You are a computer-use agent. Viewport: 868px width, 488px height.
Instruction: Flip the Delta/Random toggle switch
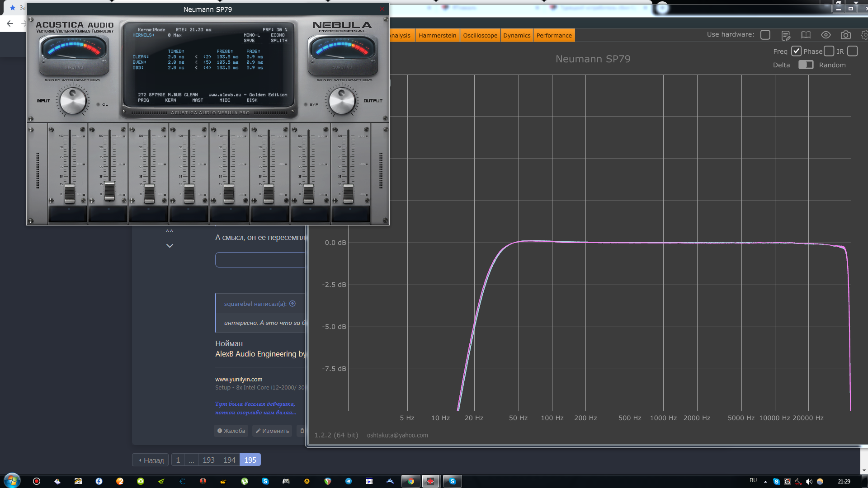coord(806,65)
